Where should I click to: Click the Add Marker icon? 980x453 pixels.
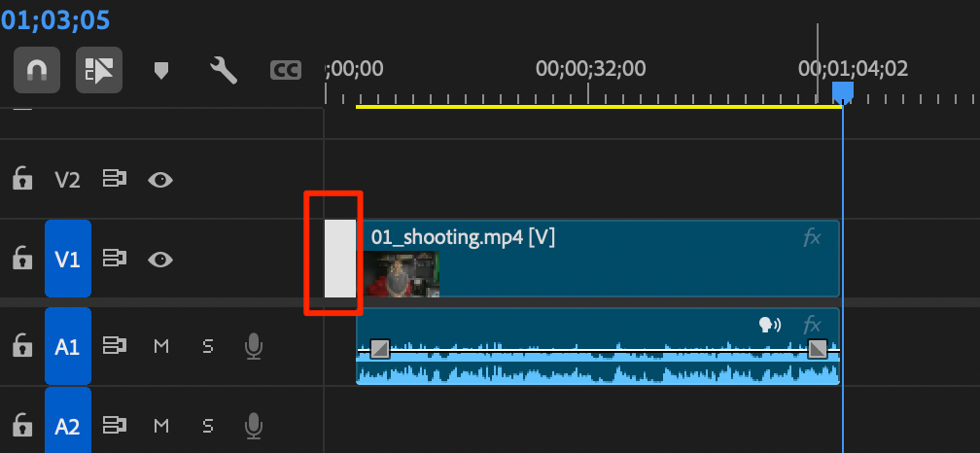tap(161, 70)
